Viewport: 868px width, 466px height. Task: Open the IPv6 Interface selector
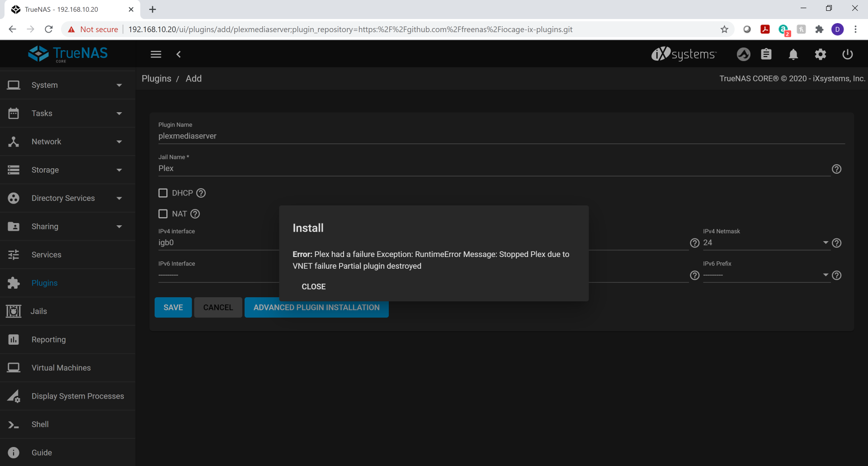(x=218, y=275)
